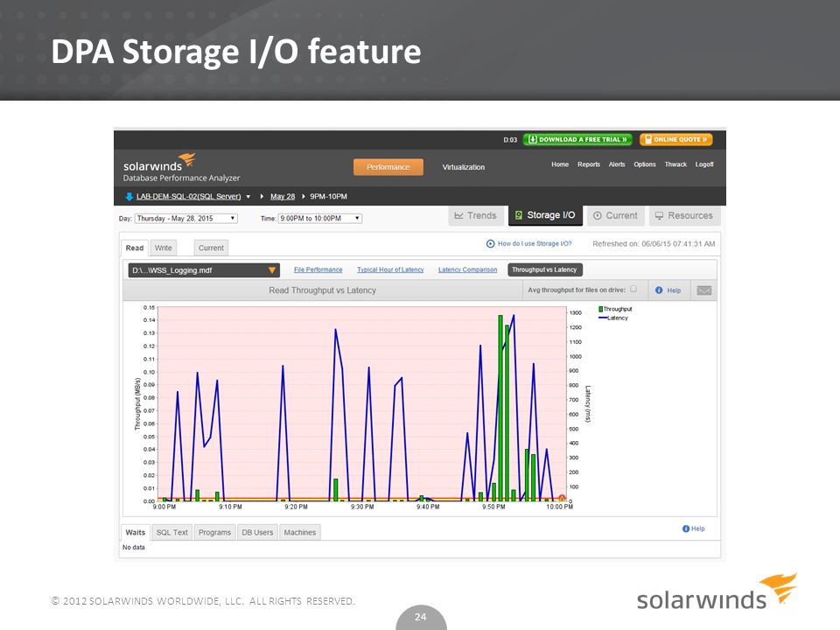The image size is (840, 630).
Task: Open the Performance section
Action: (388, 167)
